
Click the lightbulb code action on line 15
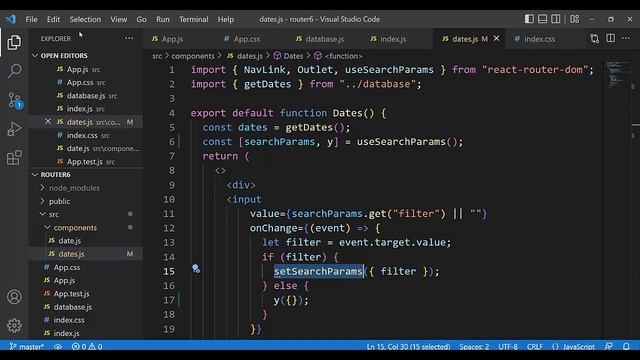coord(196,269)
